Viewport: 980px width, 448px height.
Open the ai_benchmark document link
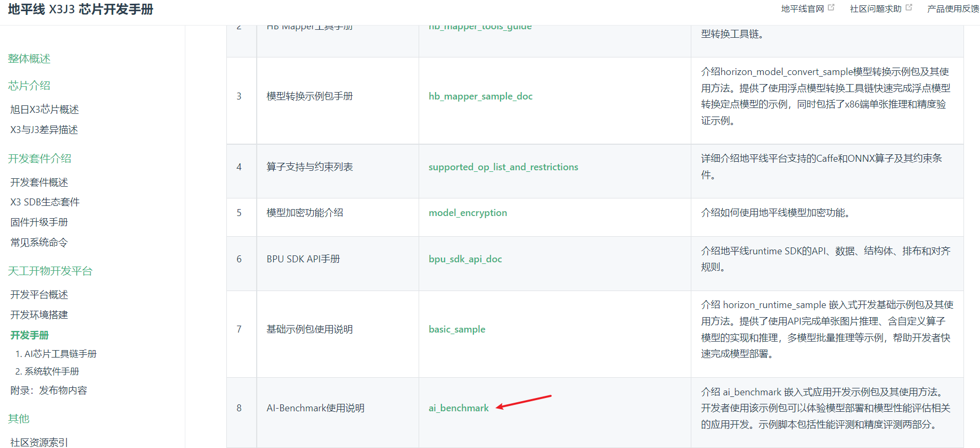(458, 408)
